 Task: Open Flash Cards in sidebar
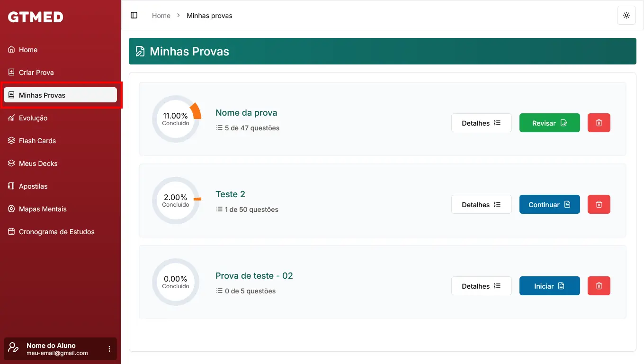(x=37, y=141)
